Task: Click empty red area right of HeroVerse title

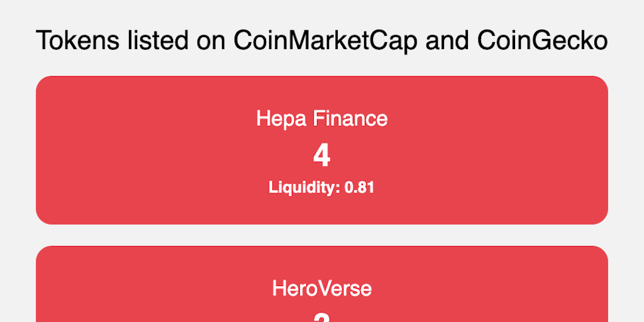Action: pos(491,289)
